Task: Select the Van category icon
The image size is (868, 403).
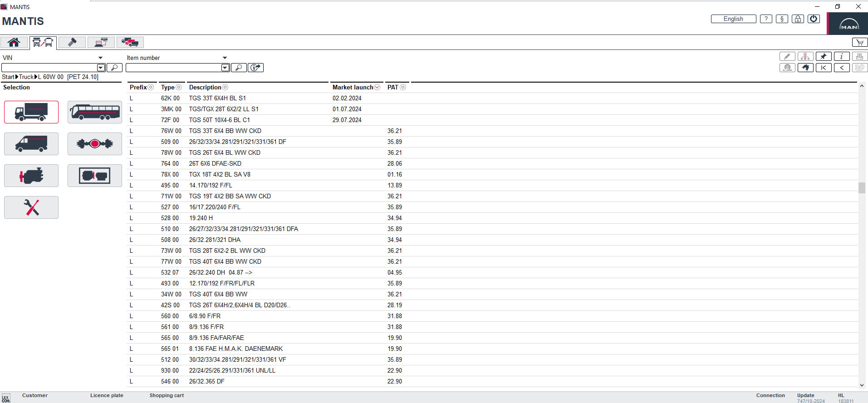Action: tap(31, 144)
